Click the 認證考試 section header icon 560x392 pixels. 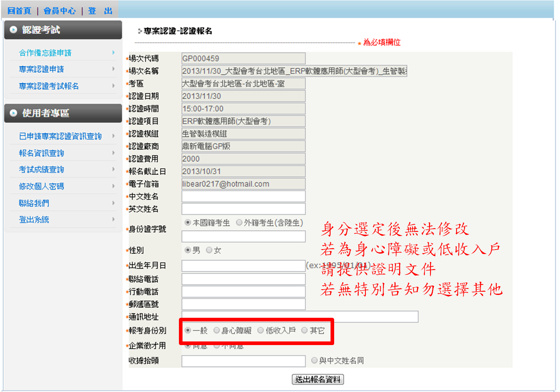(x=13, y=30)
